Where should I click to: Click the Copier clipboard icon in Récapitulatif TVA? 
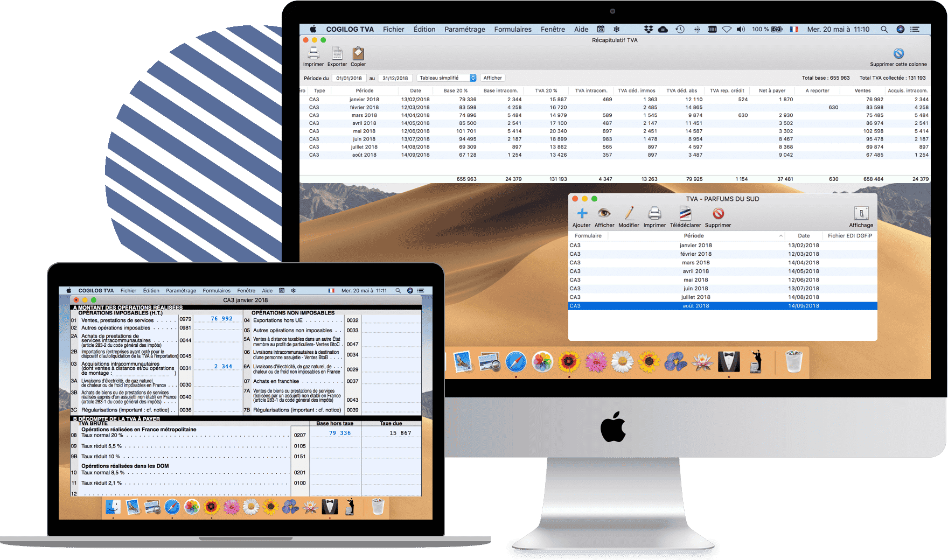click(x=358, y=53)
